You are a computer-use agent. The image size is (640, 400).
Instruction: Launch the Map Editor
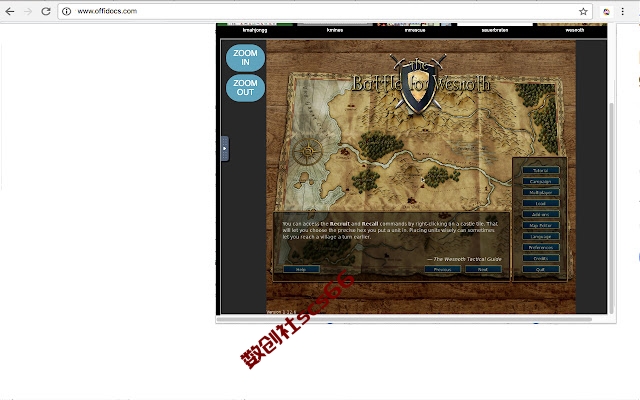coord(541,225)
